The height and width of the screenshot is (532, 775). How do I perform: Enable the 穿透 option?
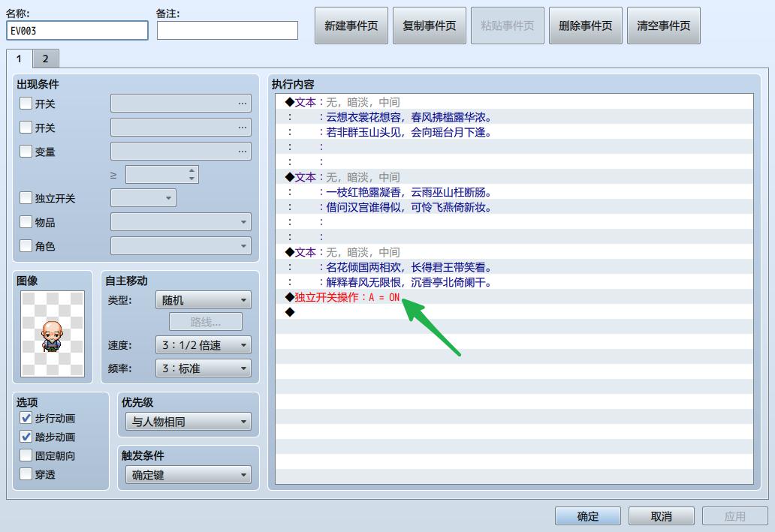coord(26,474)
